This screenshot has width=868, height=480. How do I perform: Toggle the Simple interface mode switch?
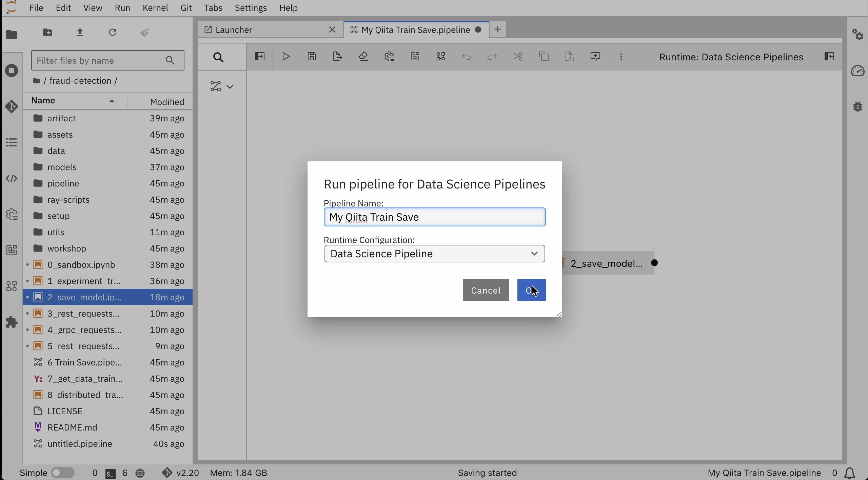click(x=63, y=473)
